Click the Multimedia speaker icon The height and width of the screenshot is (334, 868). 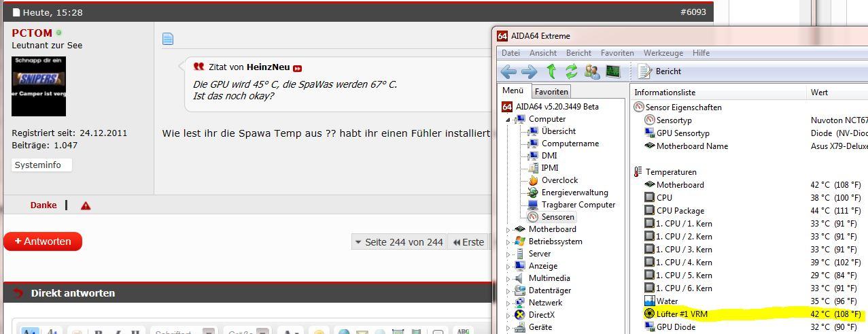[x=520, y=278]
